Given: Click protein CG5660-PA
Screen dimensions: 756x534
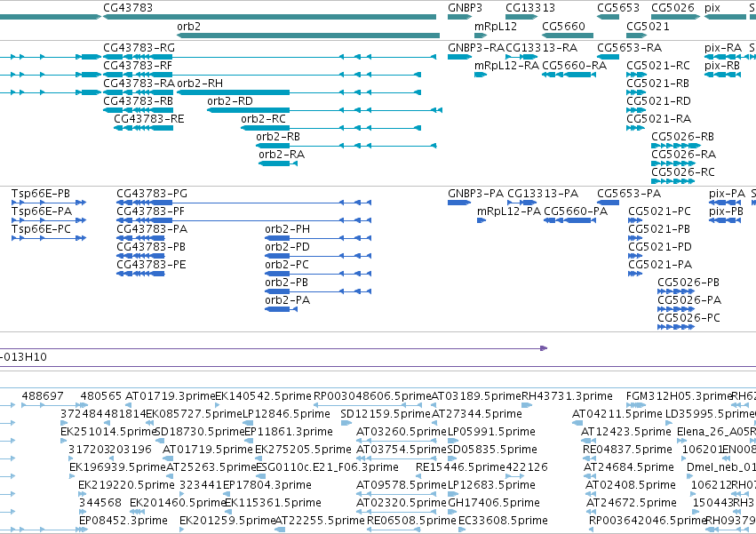Looking at the screenshot, I should click(570, 220).
